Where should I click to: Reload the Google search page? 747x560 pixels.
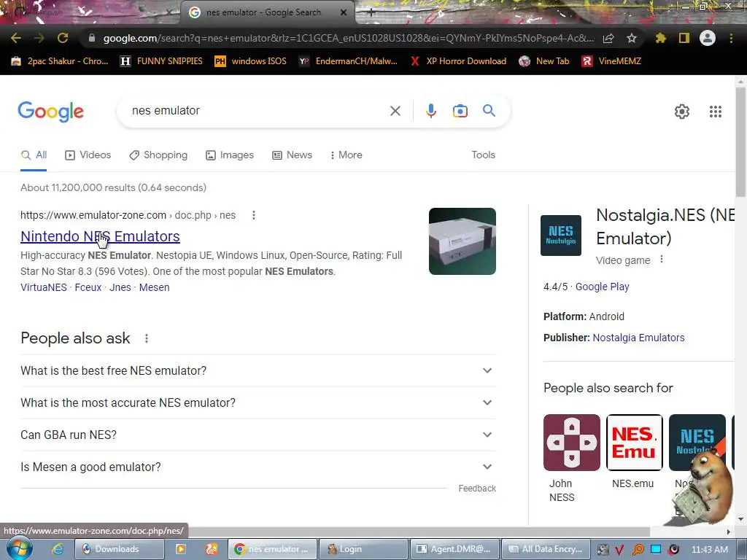pos(63,38)
